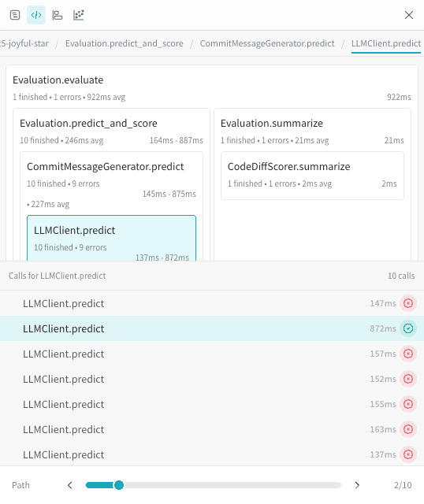Viewport: 424px width, 504px height.
Task: Click error status icon on 147ms call
Action: pos(408,303)
